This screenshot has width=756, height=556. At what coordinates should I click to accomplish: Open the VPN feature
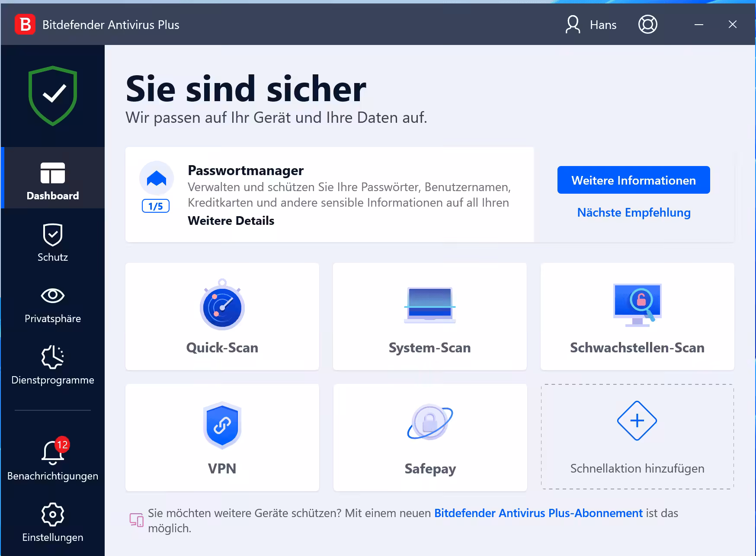[x=222, y=438]
